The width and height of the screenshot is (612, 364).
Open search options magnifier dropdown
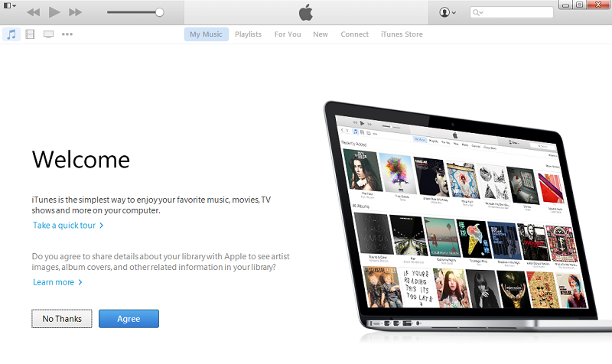(477, 12)
